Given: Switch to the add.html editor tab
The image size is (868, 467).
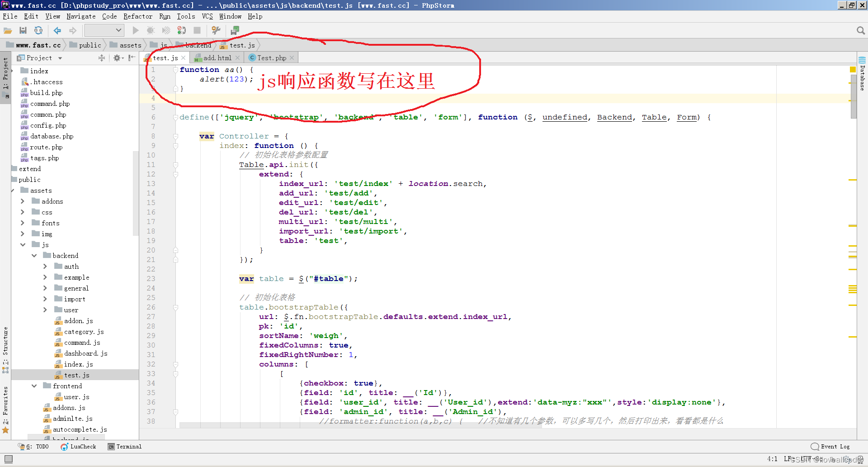Looking at the screenshot, I should 216,57.
